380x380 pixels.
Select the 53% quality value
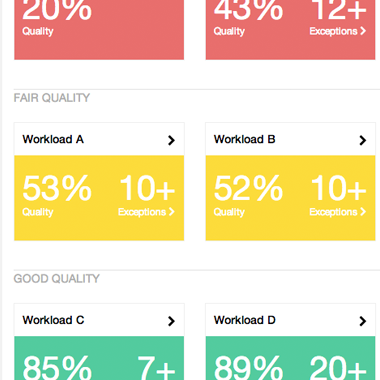57,188
